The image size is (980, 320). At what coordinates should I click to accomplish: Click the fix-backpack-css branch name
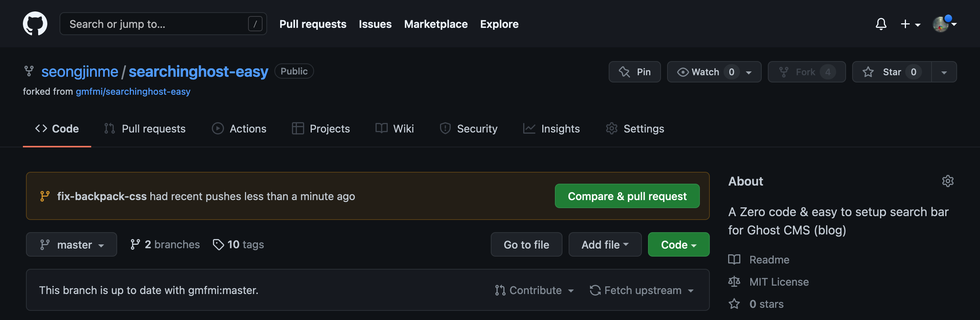(x=102, y=196)
